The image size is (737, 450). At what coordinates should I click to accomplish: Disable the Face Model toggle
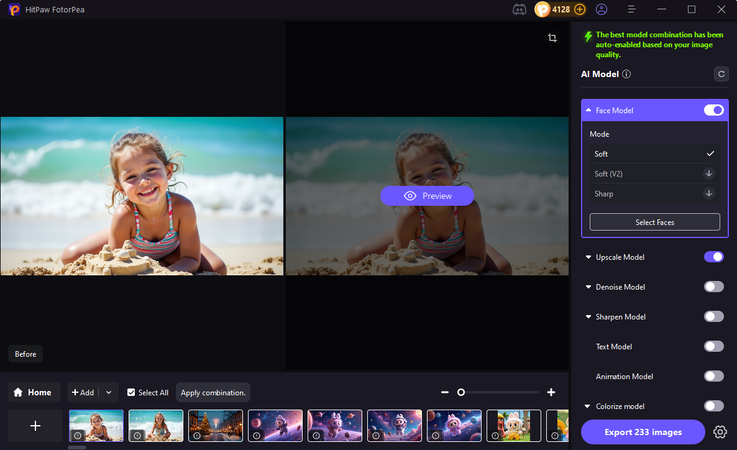713,110
